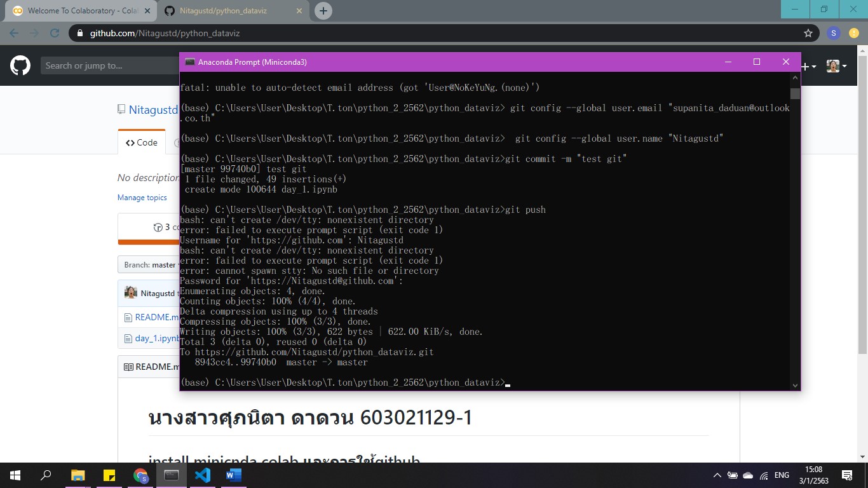Minimize the Anaconda Prompt window
Viewport: 868px width, 488px height.
(x=728, y=62)
